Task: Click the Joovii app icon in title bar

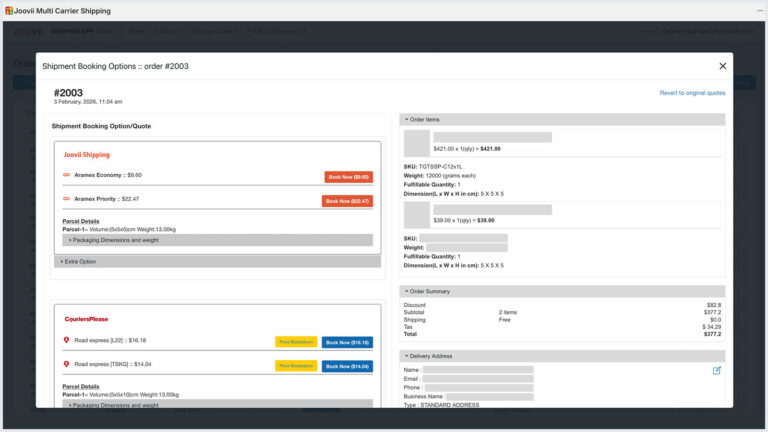Action: pyautogui.click(x=8, y=10)
